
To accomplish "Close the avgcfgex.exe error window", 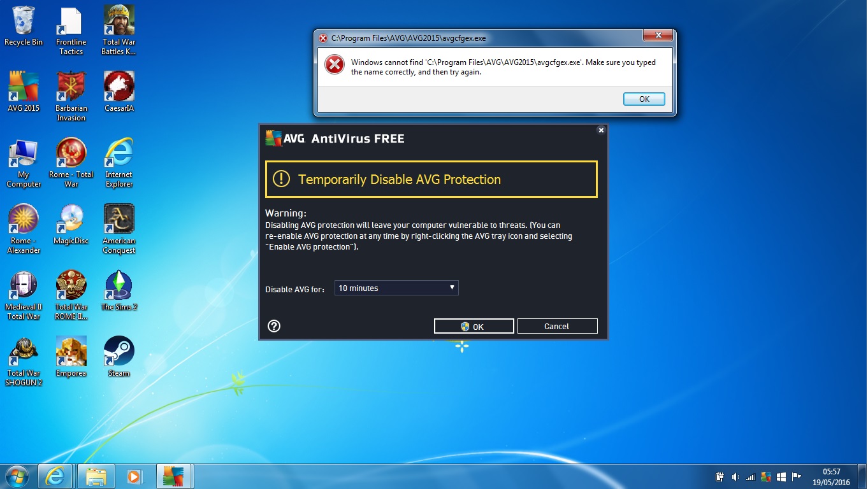I will [658, 37].
